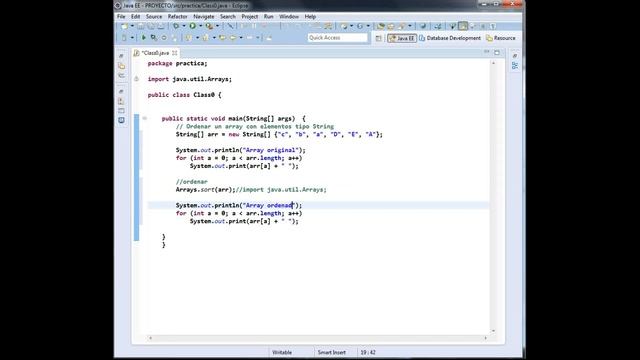Expand the External Tools dropdown arrow
Image resolution: width=640 pixels, height=360 pixels.
(x=217, y=26)
